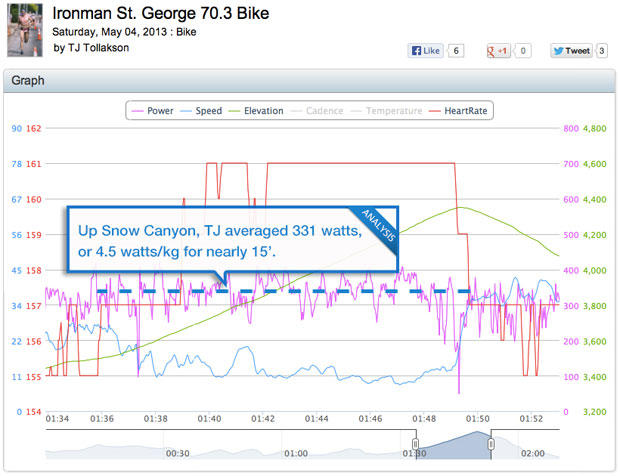Image resolution: width=620 pixels, height=476 pixels.
Task: Click the Twitter Tweet button
Action: tap(571, 50)
